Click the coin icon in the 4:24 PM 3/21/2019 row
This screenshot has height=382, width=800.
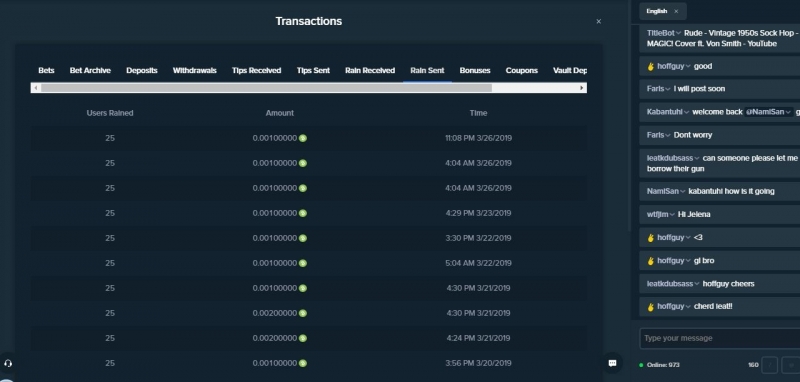(x=303, y=338)
